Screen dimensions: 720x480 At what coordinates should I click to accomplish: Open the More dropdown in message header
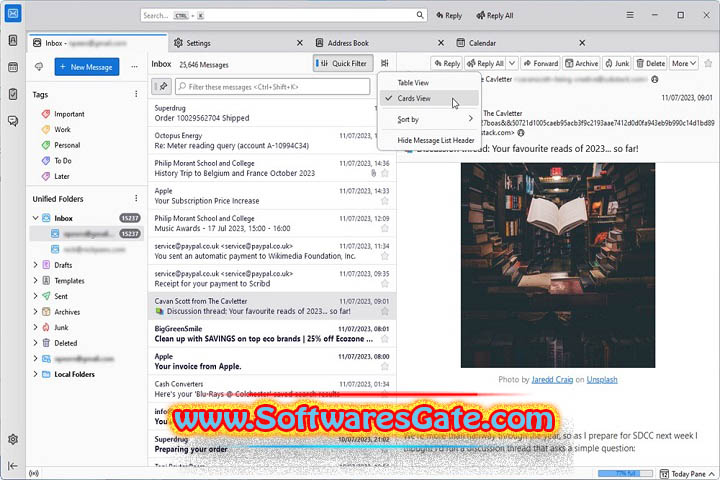pos(684,63)
